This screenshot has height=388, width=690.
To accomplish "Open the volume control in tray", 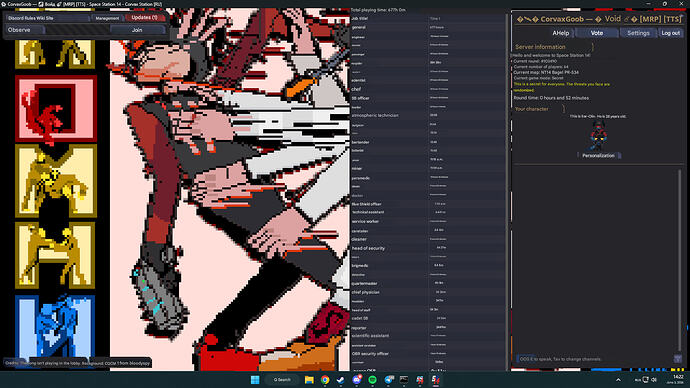I will (x=654, y=380).
